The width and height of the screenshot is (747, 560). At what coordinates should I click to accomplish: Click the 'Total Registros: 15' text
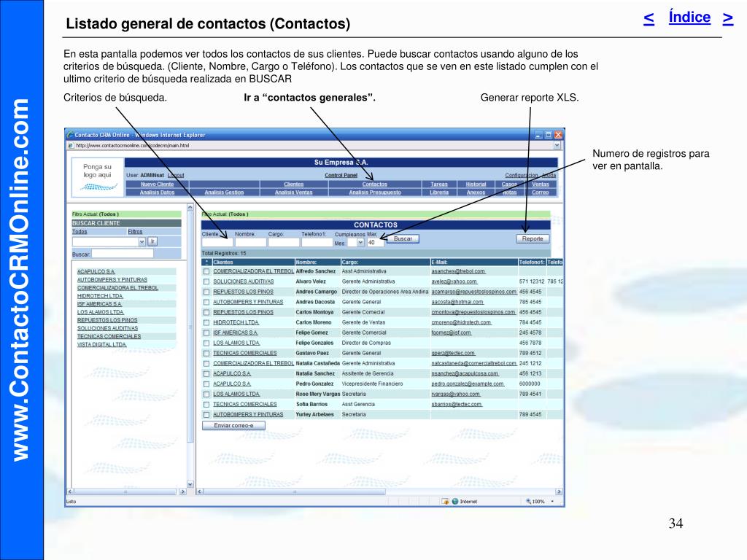pos(224,253)
